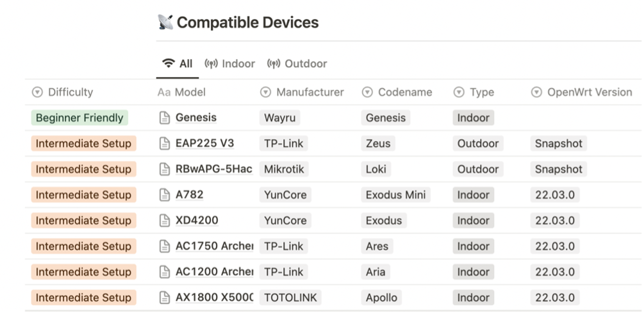Click the Codename column header

click(397, 92)
